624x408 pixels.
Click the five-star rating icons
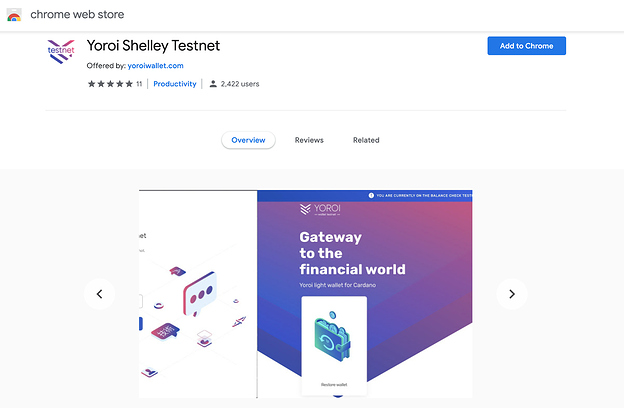[110, 84]
